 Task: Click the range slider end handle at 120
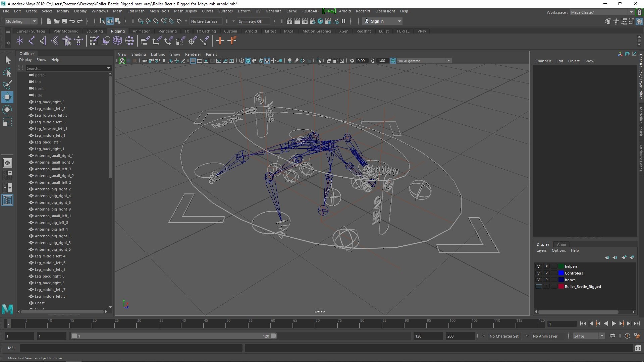pos(273,336)
